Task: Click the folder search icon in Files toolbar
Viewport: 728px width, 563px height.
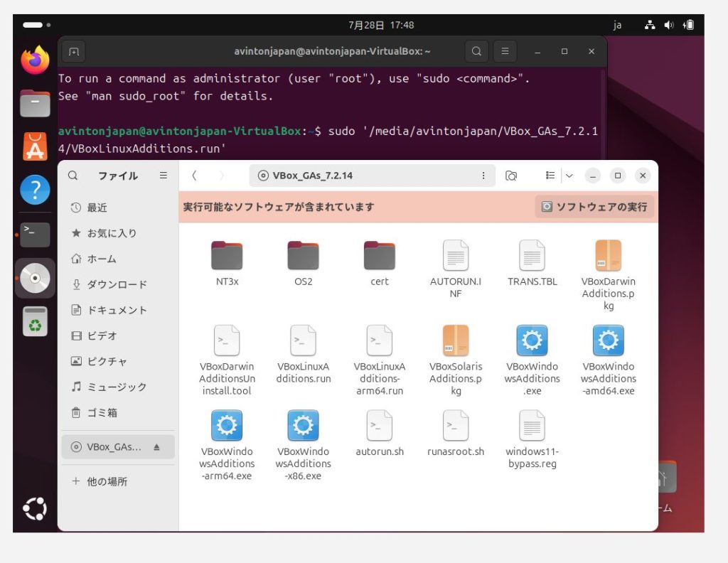Action: [x=511, y=176]
